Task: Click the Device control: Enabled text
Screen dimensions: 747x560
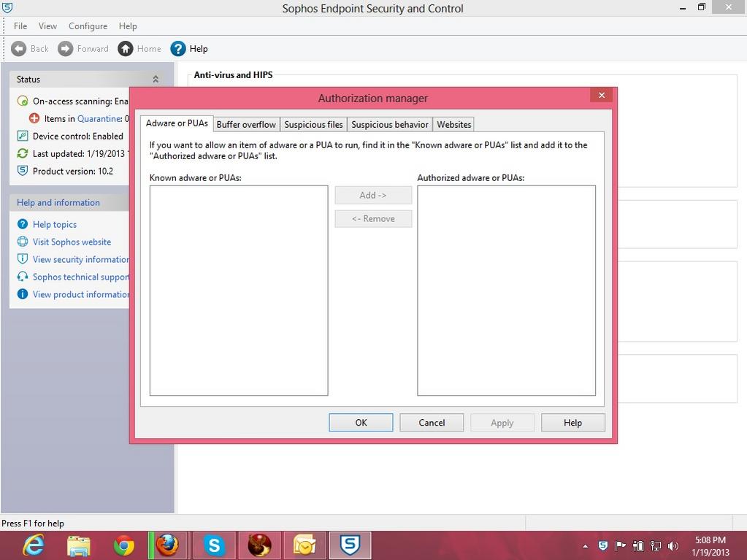Action: [x=78, y=137]
